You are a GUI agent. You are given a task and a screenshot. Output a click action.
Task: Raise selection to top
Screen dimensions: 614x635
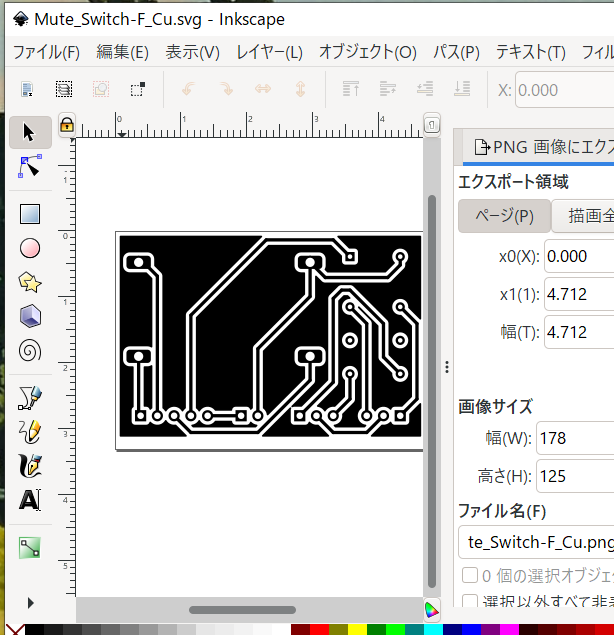(351, 89)
